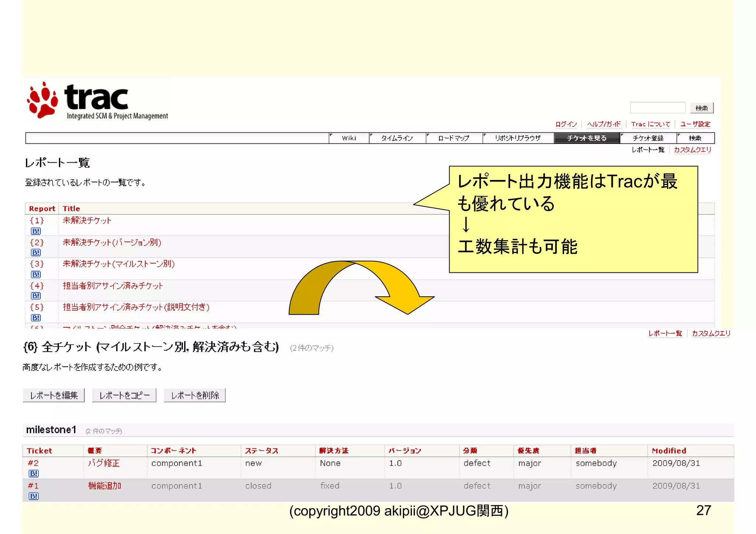Click the upper カスタムクエリ link
The image size is (756, 534).
click(x=693, y=150)
